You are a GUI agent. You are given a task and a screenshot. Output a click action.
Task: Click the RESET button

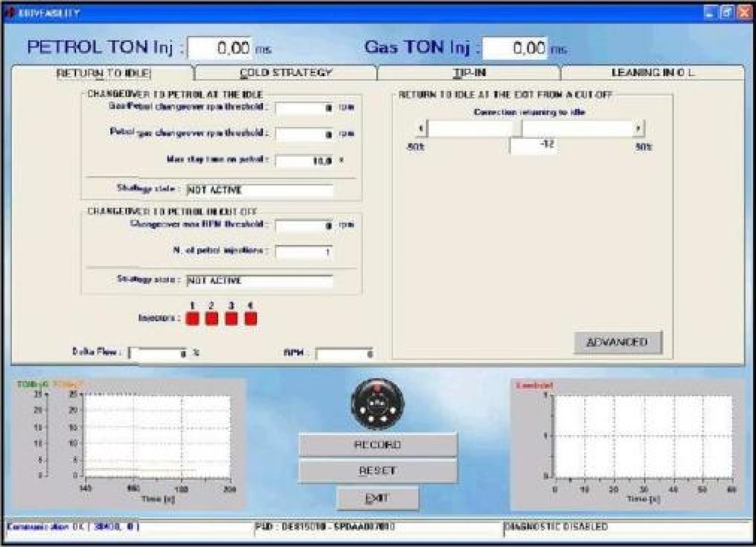[x=377, y=471]
